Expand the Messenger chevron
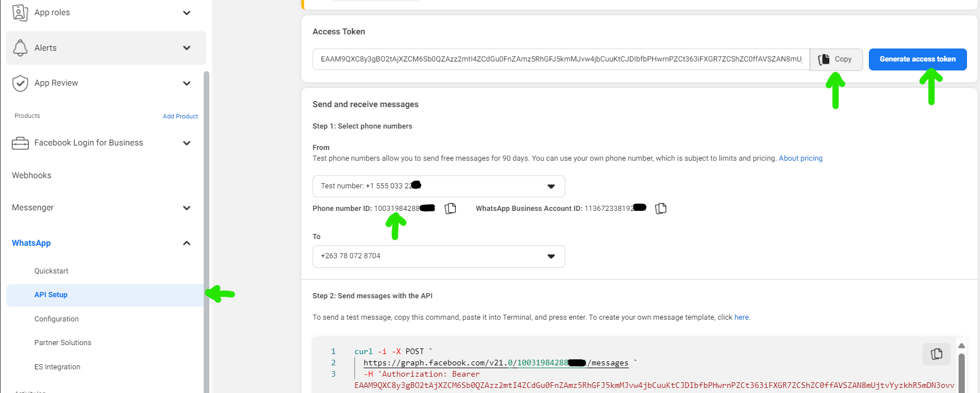 (x=187, y=208)
